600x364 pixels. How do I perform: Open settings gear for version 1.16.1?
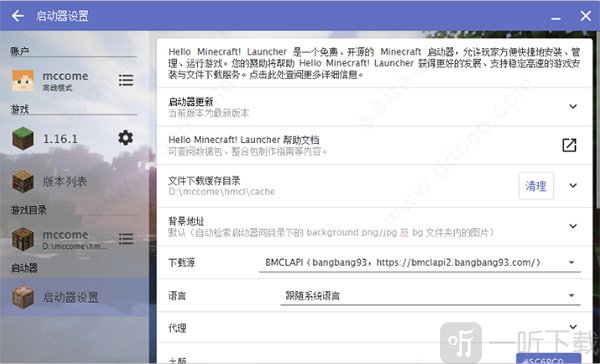(x=126, y=138)
